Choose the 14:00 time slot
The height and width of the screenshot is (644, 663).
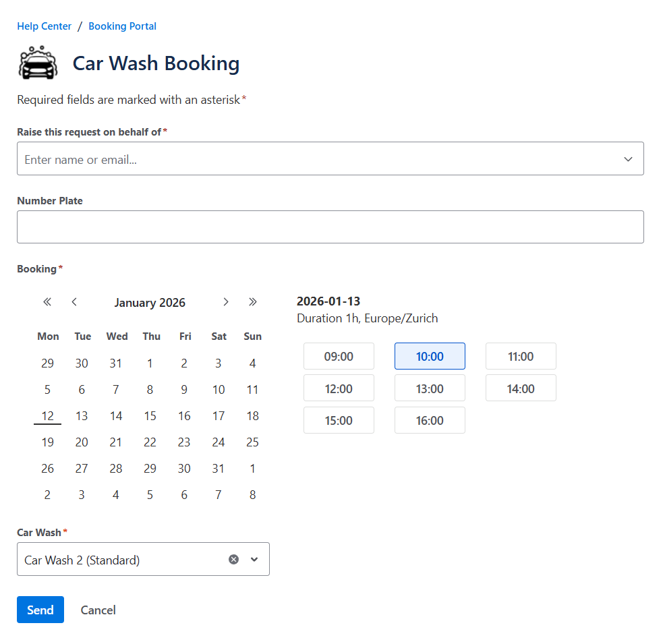[521, 388]
